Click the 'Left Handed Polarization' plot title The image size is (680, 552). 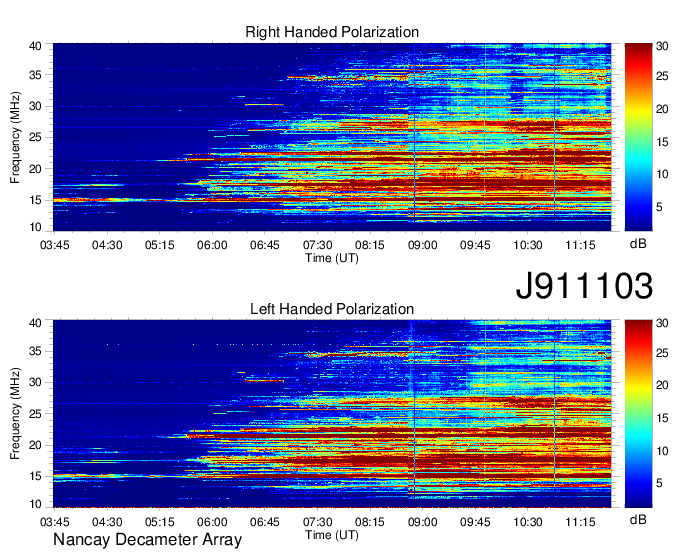[332, 309]
